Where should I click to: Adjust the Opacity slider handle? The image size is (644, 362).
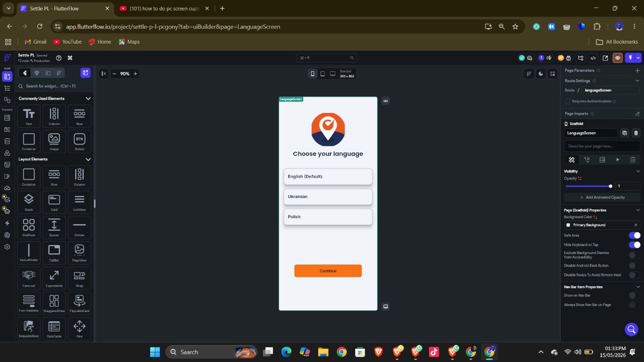tap(611, 186)
